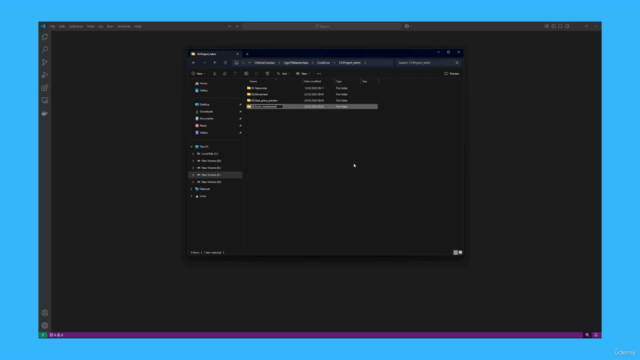Open the View menu in VS Code
The width and height of the screenshot is (640, 360).
click(91, 26)
